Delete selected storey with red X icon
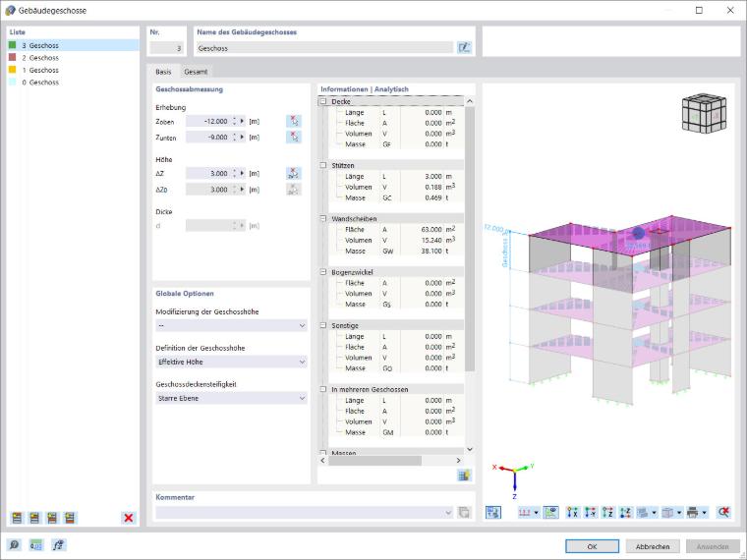Image resolution: width=747 pixels, height=560 pixels. pyautogui.click(x=128, y=518)
